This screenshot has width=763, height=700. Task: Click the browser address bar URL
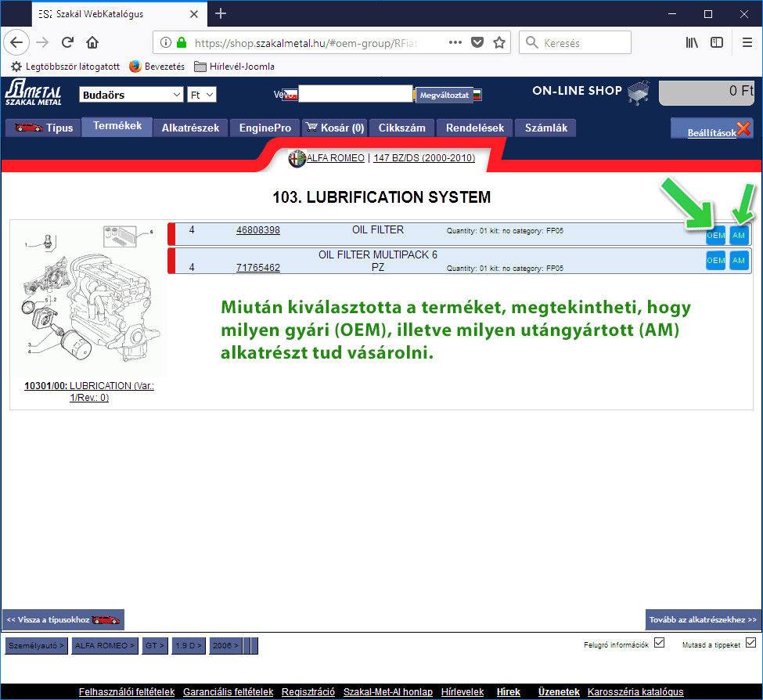click(x=306, y=43)
